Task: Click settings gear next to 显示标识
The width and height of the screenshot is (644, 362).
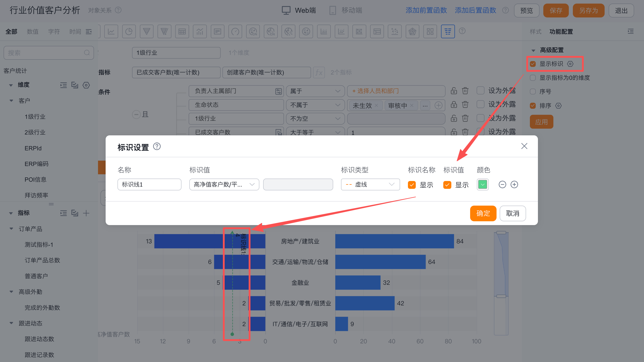Action: click(570, 64)
